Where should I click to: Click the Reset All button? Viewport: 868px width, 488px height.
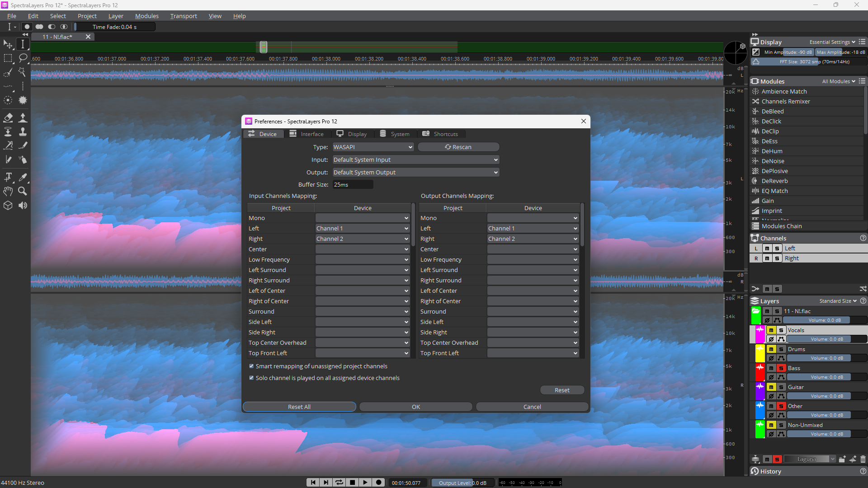(299, 407)
